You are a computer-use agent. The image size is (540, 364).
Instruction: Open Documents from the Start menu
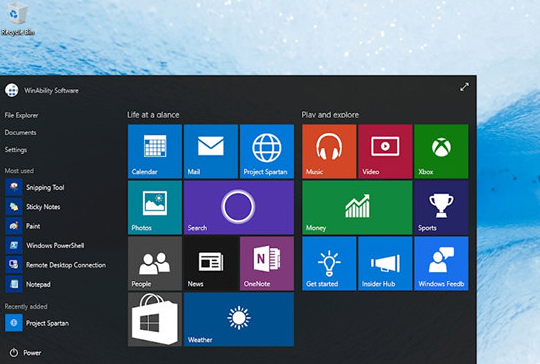(20, 133)
